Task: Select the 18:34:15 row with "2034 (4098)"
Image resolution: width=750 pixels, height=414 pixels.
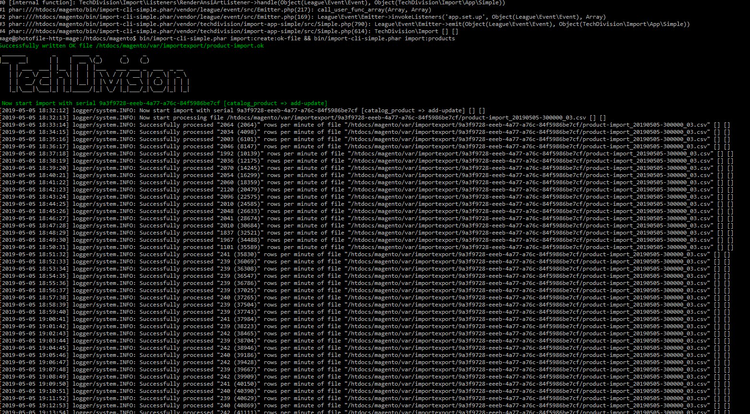Action: [365, 132]
